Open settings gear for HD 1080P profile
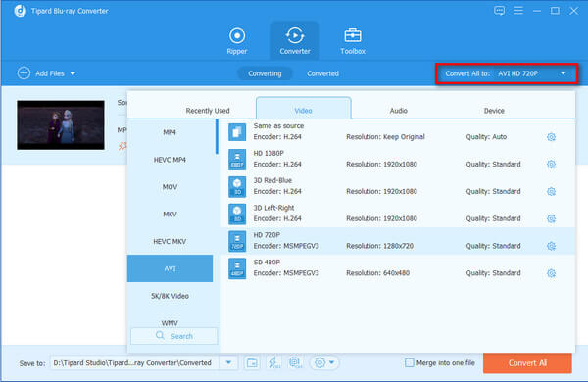Viewport: 588px width, 382px height. pyautogui.click(x=551, y=165)
